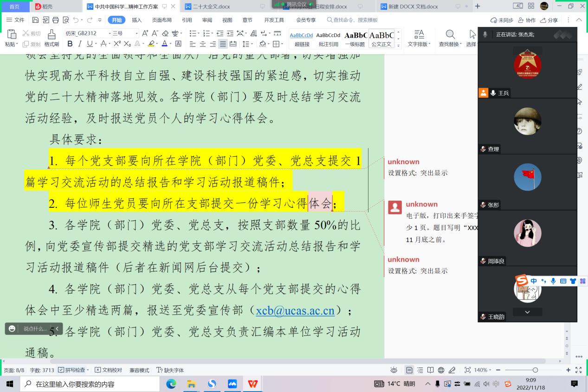
Task: Increase paragraph indent
Action: point(229,33)
